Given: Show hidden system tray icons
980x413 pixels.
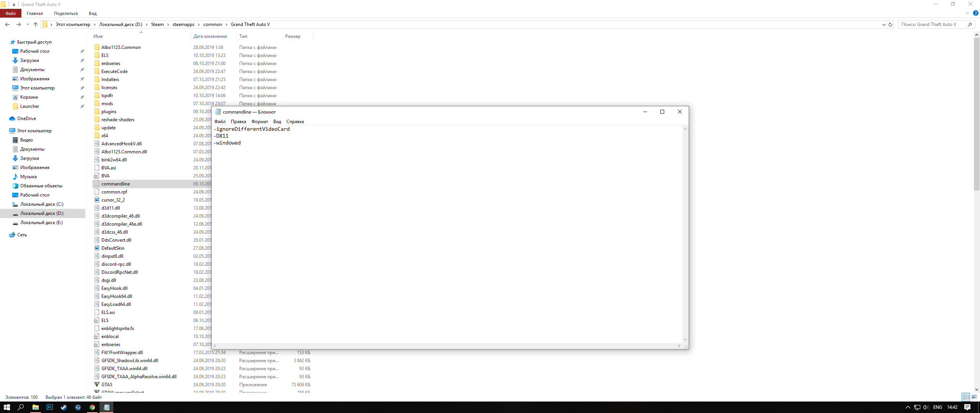Looking at the screenshot, I should click(x=908, y=407).
